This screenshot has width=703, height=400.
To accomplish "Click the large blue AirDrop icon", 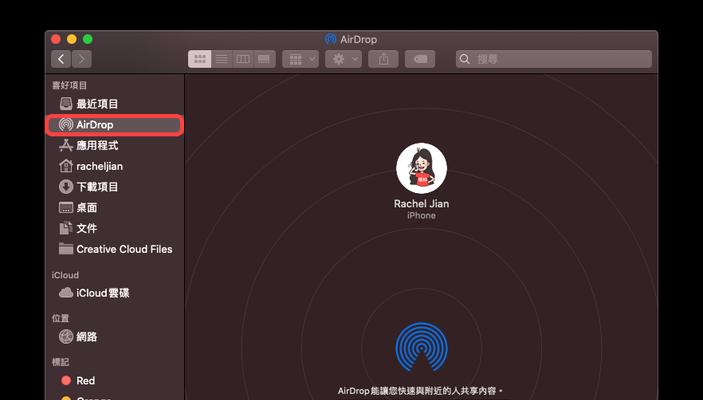I will click(x=421, y=347).
